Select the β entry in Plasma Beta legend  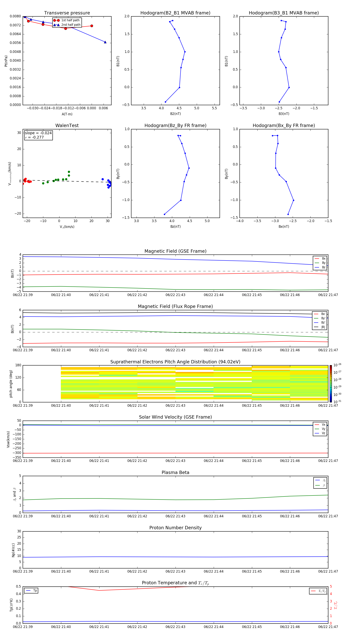(x=320, y=485)
